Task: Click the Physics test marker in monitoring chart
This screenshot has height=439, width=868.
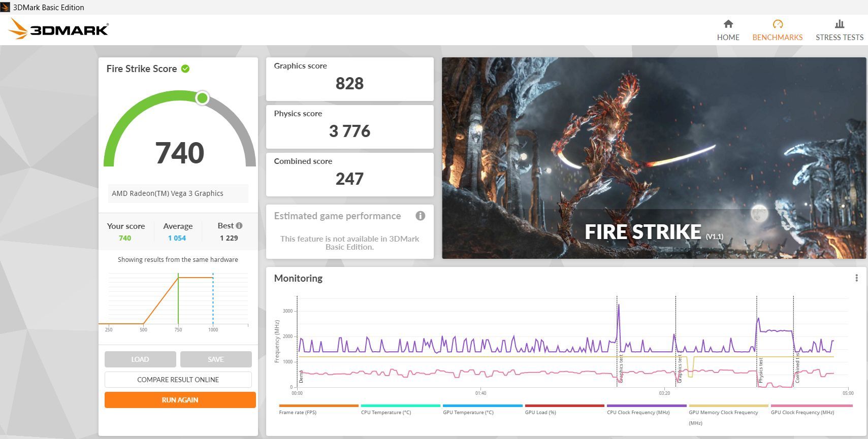Action: click(x=760, y=370)
